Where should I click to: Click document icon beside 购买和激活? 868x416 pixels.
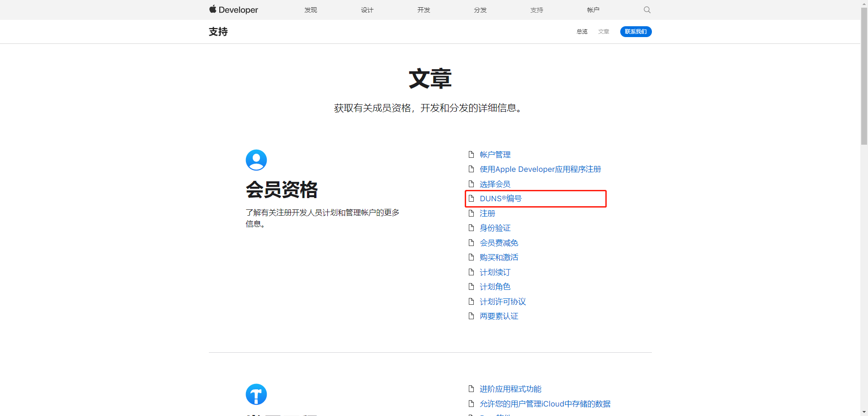pos(471,257)
